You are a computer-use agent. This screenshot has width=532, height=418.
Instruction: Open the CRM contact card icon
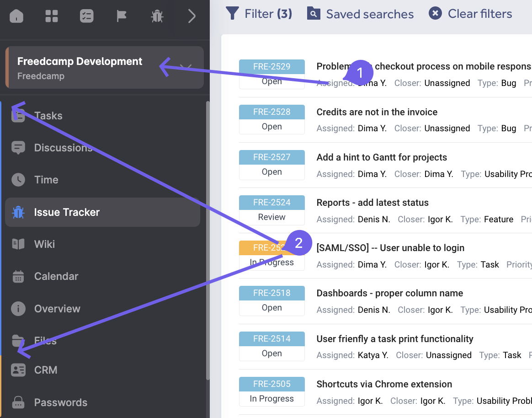coord(18,370)
